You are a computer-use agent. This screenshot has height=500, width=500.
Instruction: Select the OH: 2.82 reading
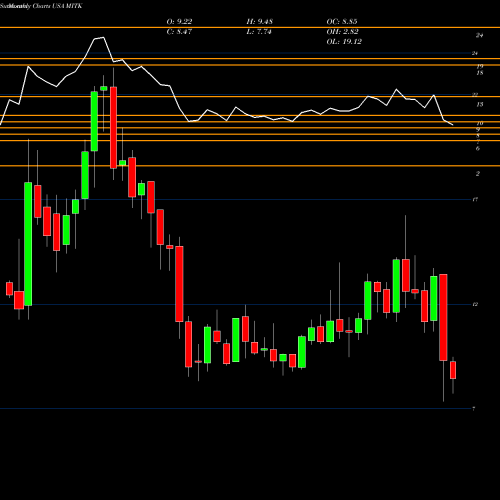pos(343,32)
